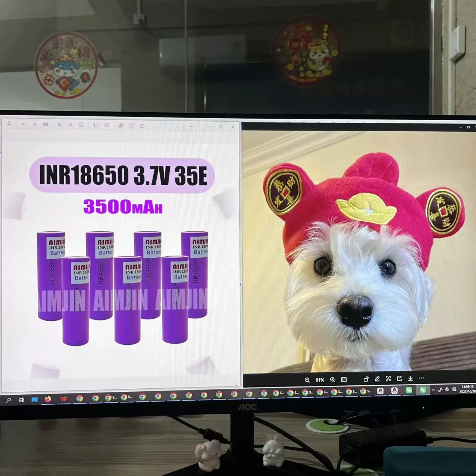The height and width of the screenshot is (476, 476).
Task: Zoom in on the dog photo
Action: point(332,379)
